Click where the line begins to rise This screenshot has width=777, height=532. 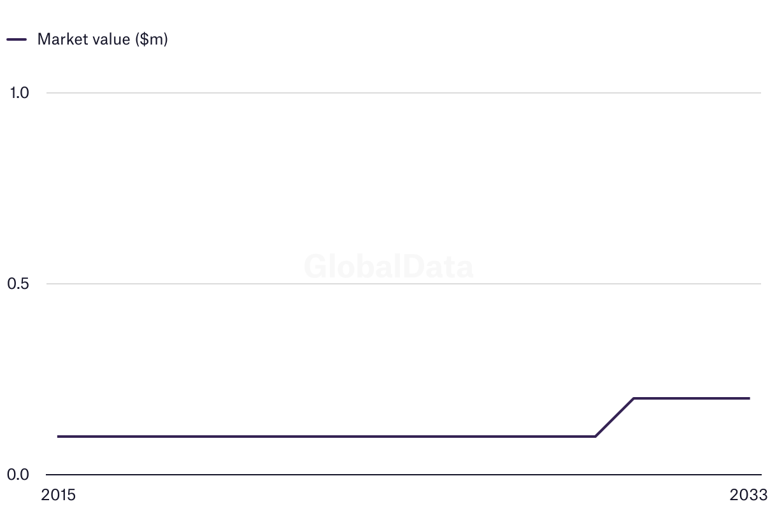595,437
